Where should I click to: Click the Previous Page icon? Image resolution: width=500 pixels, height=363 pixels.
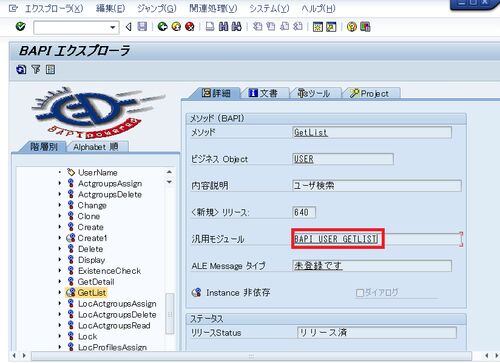271,27
